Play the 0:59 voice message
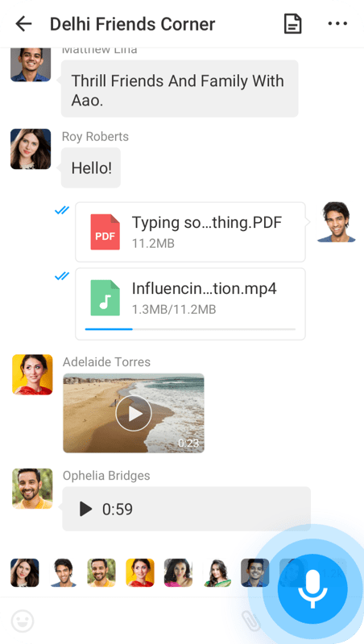This screenshot has width=364, height=644. coord(86,510)
